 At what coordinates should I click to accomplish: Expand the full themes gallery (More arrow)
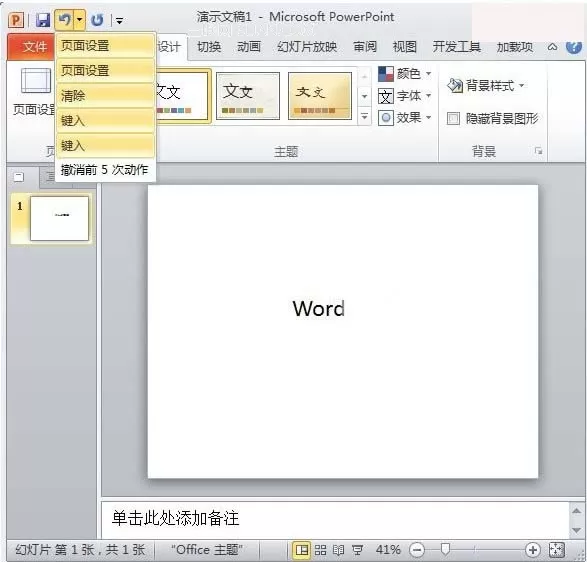click(x=364, y=117)
